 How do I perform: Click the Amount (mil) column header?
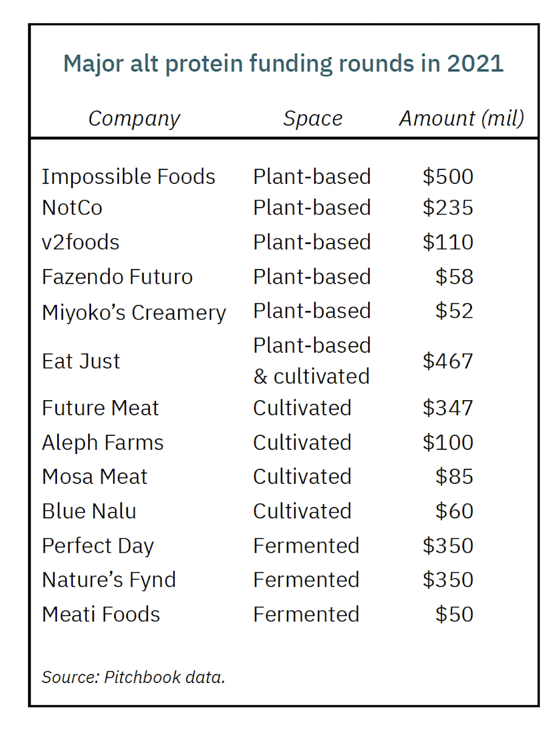click(461, 118)
